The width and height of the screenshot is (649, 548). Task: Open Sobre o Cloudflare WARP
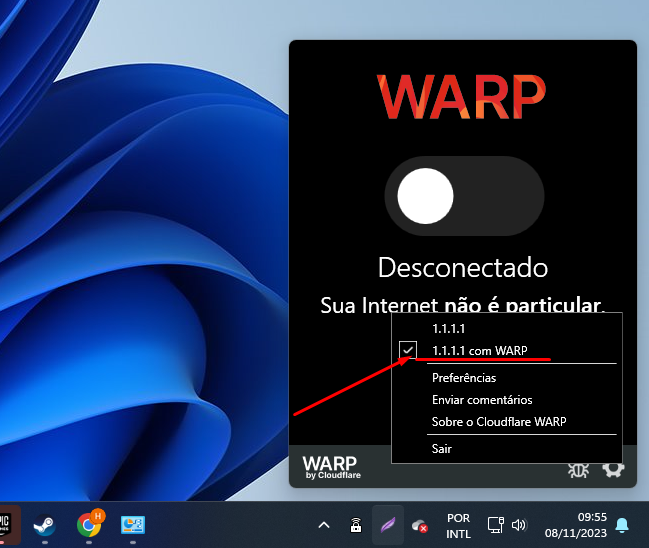pyautogui.click(x=499, y=422)
